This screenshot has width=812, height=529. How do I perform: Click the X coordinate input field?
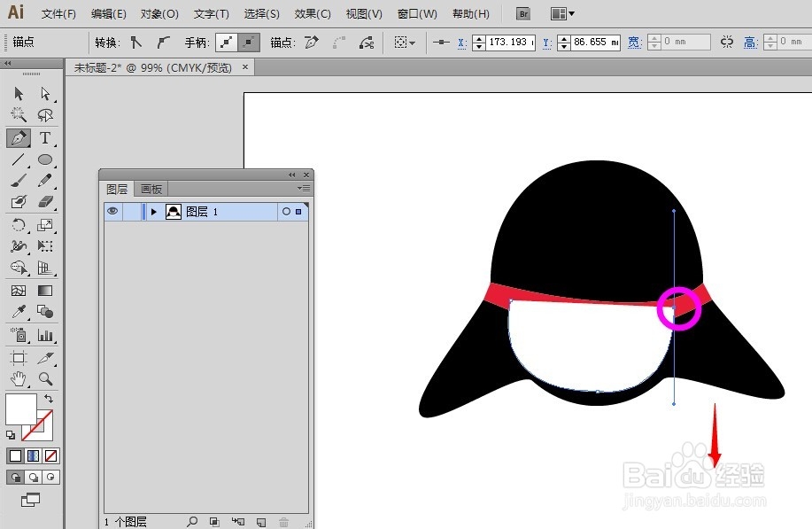pos(510,43)
